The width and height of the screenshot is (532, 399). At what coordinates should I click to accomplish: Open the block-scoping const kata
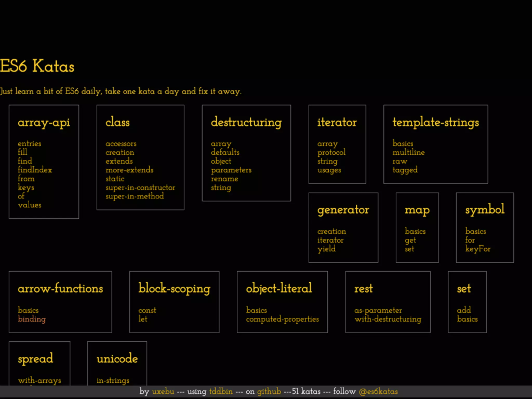coord(147,310)
